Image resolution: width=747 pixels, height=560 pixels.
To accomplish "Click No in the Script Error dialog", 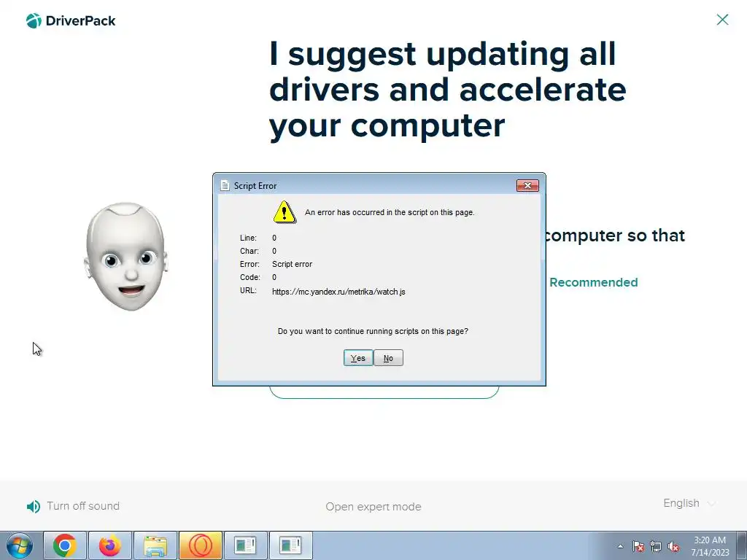I will click(x=388, y=358).
